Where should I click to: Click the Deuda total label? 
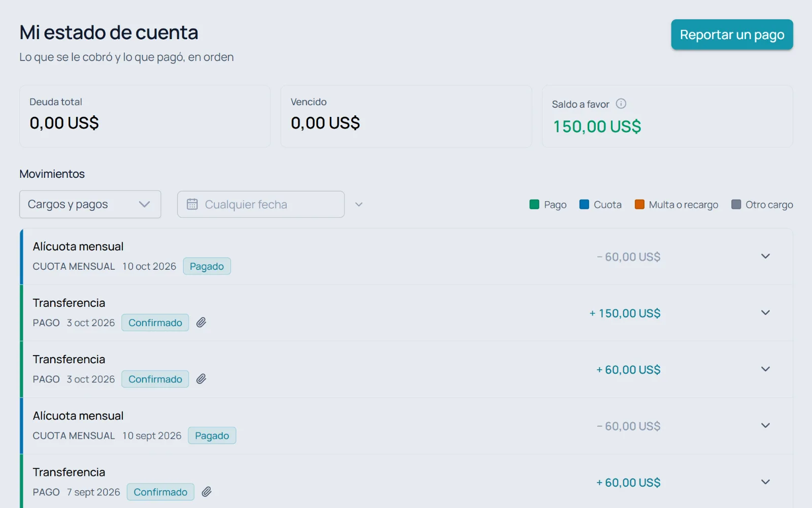(x=56, y=102)
